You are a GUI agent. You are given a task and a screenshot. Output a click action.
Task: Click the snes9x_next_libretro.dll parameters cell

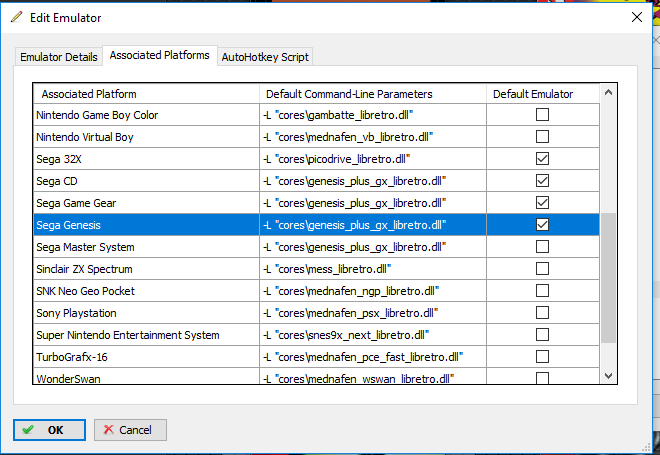(373, 335)
